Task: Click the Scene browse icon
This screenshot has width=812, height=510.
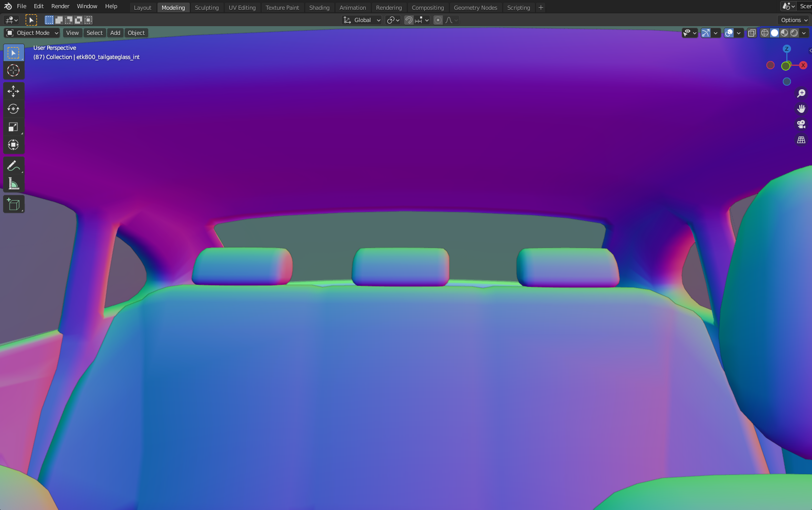Action: [788, 6]
